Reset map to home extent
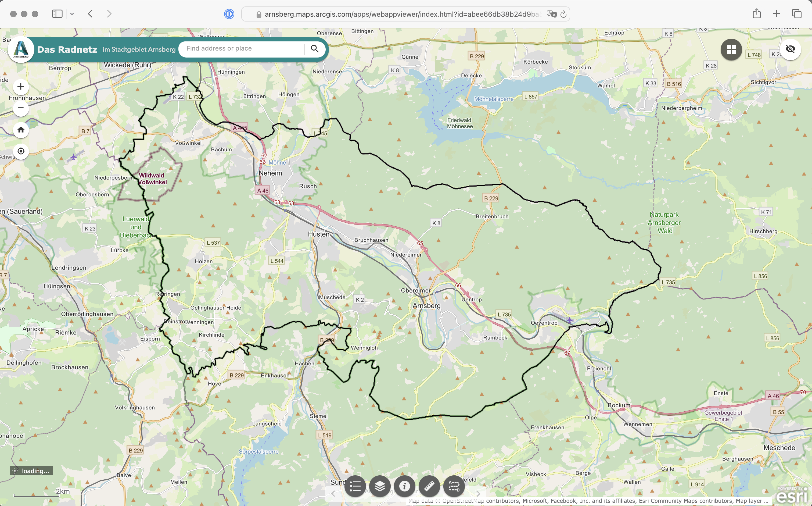812x506 pixels. tap(21, 130)
